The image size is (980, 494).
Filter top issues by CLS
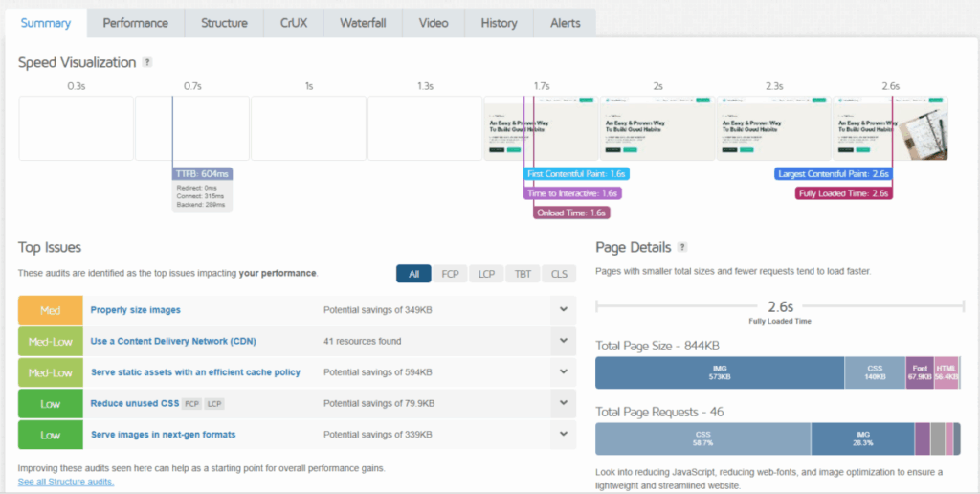(x=559, y=274)
